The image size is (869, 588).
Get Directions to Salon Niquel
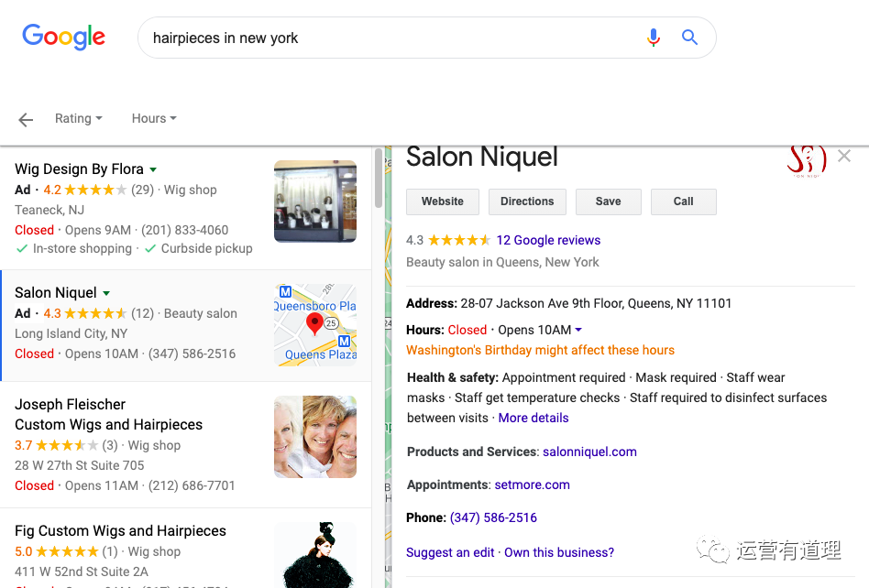click(527, 201)
